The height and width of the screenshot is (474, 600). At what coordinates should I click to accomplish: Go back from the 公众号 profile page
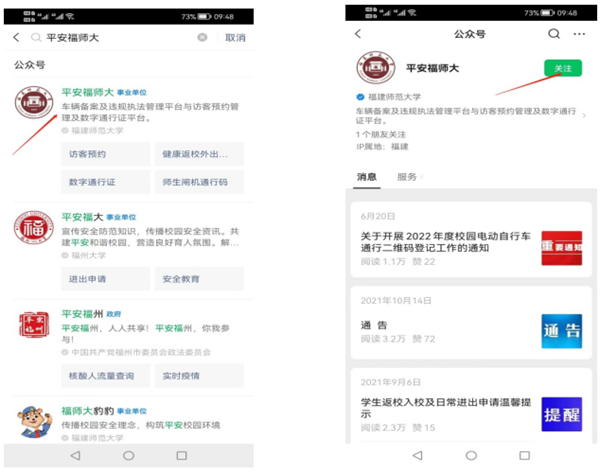[358, 34]
